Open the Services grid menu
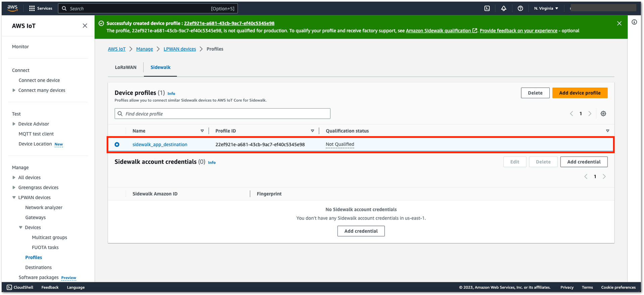This screenshot has height=295, width=644. (x=41, y=8)
